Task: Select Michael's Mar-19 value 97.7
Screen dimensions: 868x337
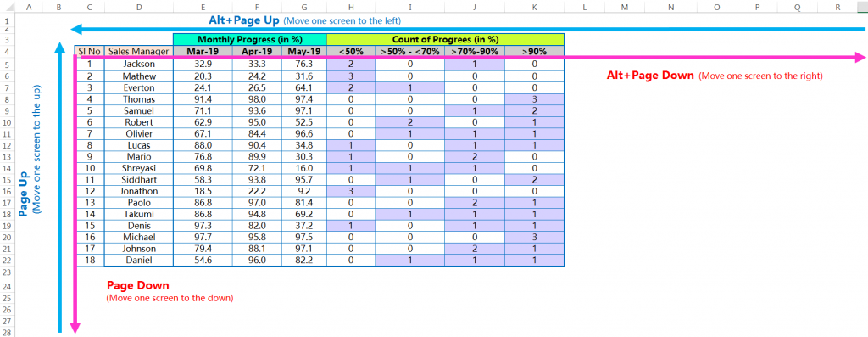Action: pyautogui.click(x=203, y=237)
